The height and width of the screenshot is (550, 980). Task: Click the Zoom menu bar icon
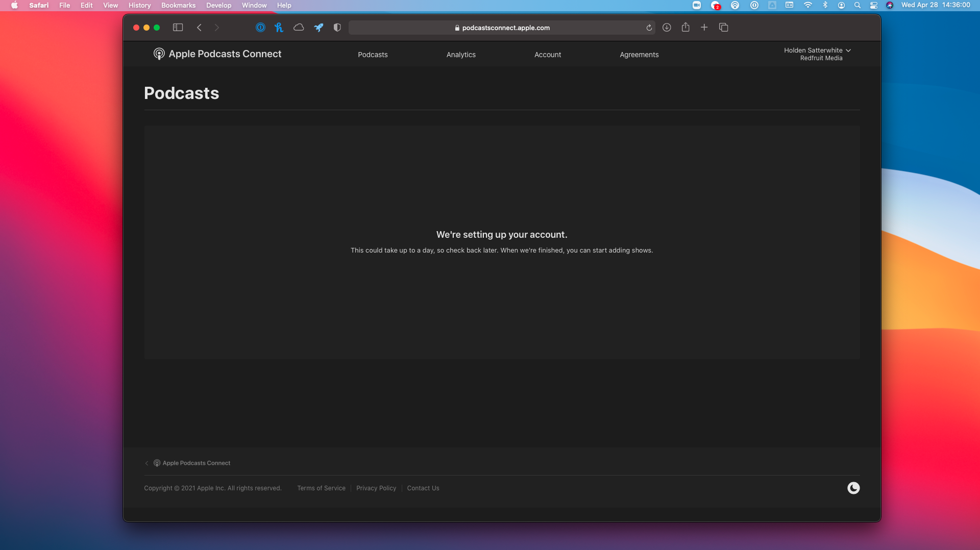(697, 5)
